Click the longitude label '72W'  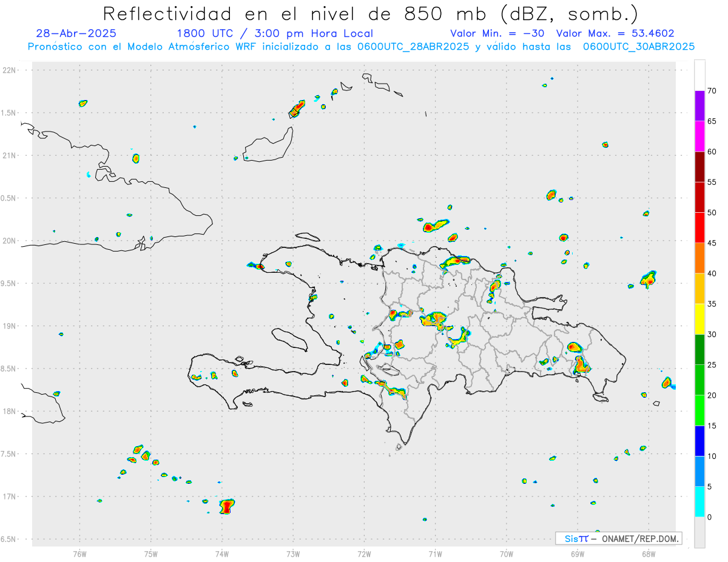pos(364,554)
